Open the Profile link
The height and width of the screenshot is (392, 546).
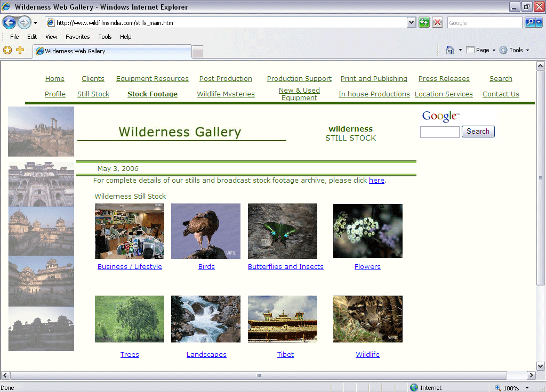pos(55,94)
